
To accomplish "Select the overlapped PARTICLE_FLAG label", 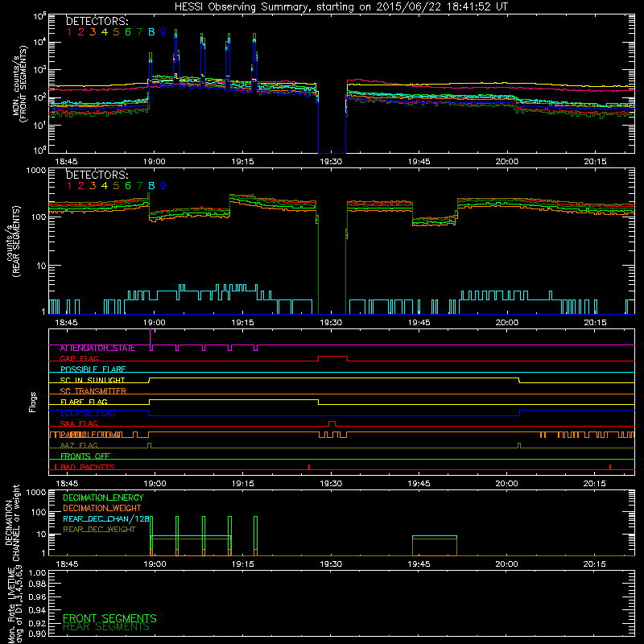I will [x=91, y=435].
